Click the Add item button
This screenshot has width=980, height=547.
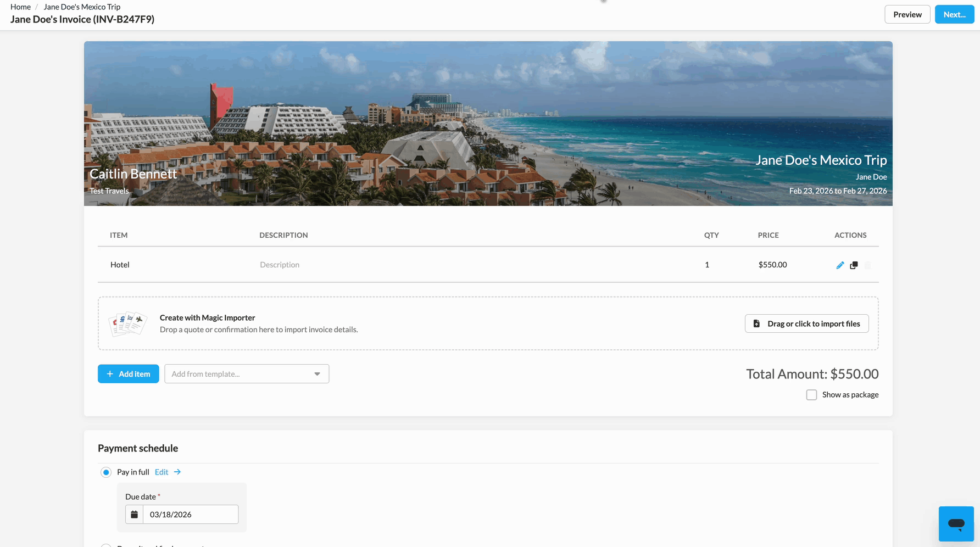pyautogui.click(x=128, y=374)
